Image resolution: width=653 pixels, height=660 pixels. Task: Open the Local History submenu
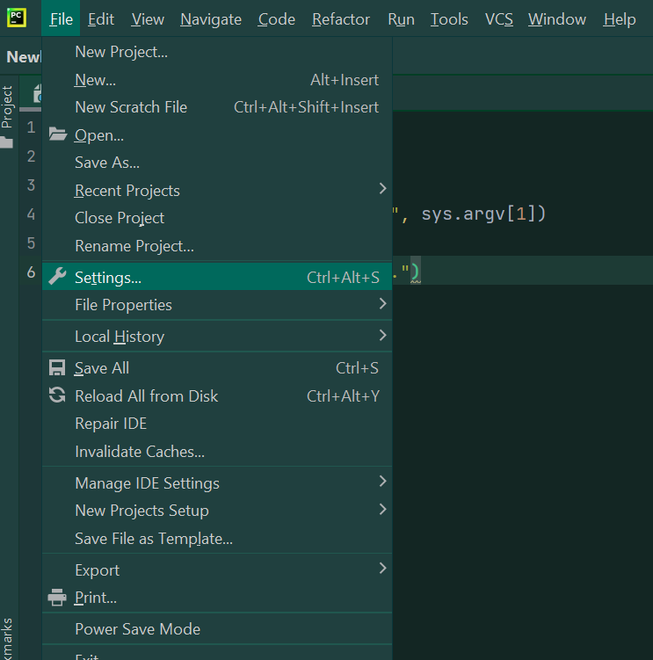[x=119, y=337]
